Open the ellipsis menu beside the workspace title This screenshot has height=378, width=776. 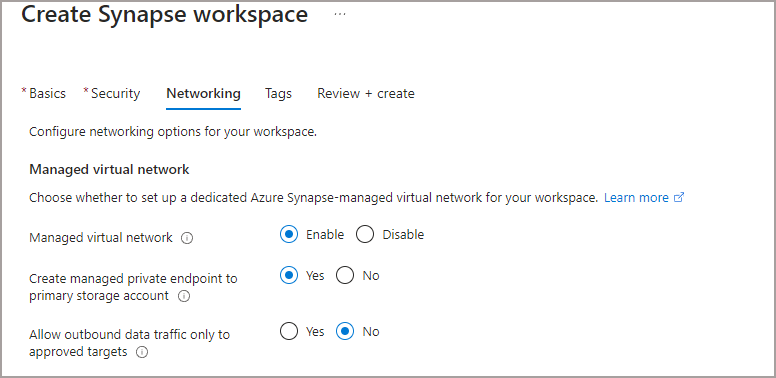click(340, 14)
